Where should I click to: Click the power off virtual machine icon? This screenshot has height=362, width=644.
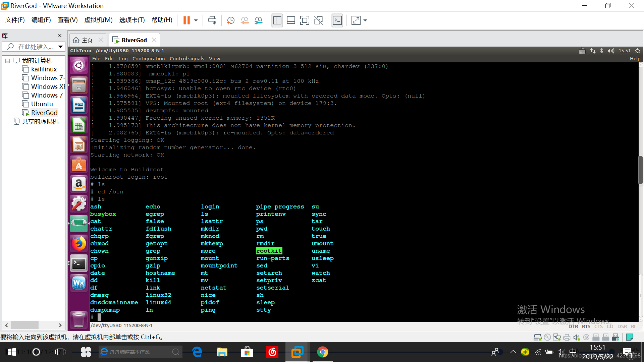coord(195,20)
